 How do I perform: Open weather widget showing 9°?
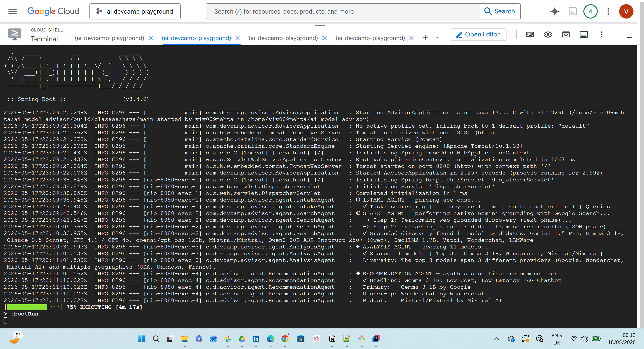[17, 338]
